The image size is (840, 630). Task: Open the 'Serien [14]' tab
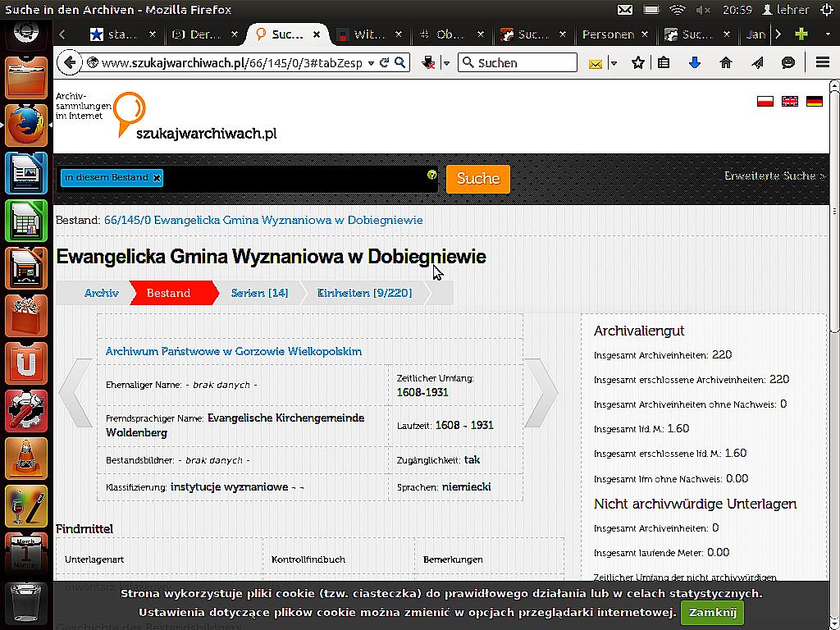(x=259, y=293)
